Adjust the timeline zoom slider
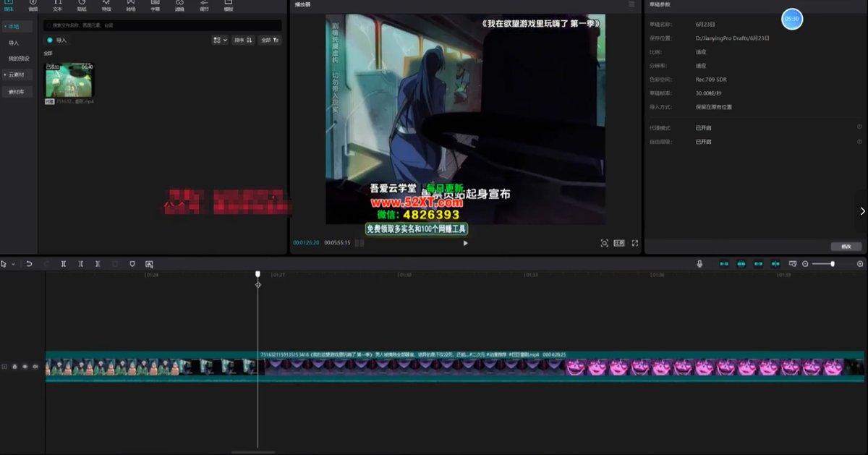 pyautogui.click(x=832, y=264)
